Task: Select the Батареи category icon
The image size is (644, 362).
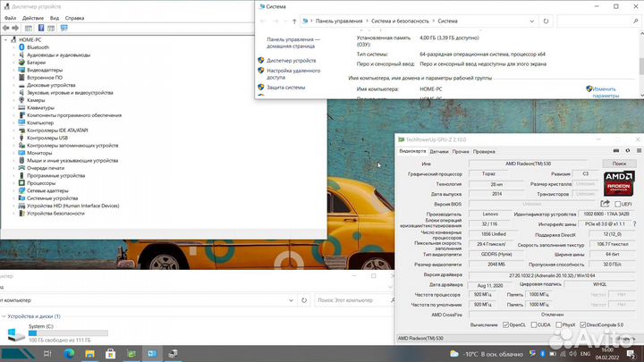Action: [21, 63]
